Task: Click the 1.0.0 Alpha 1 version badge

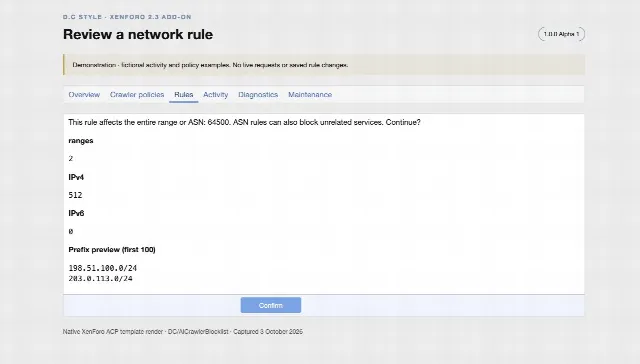Action: 561,34
